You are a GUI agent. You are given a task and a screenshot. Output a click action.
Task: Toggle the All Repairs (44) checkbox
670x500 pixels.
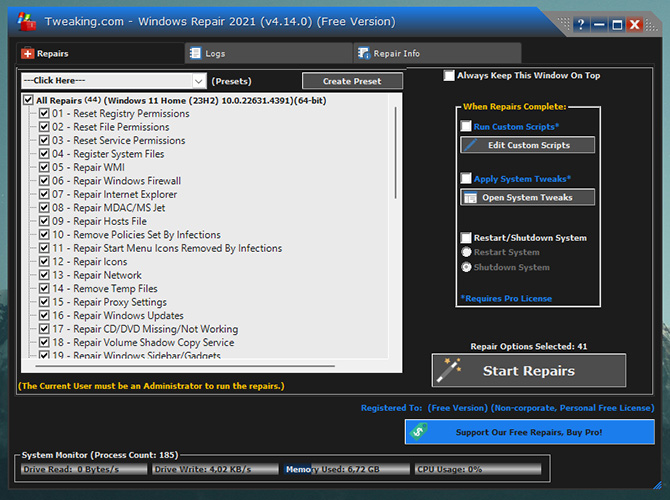(x=28, y=100)
